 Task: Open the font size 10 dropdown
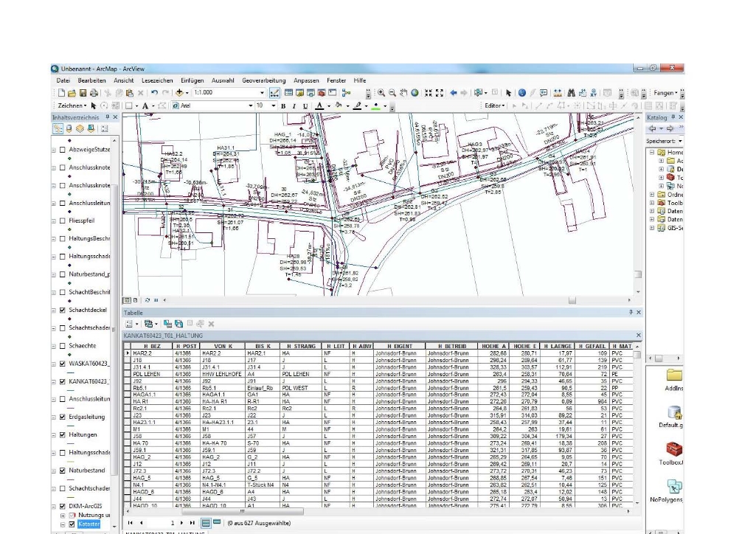(x=274, y=105)
